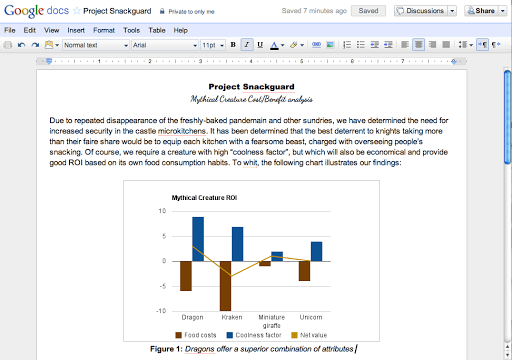This screenshot has height=360, width=512.
Task: Insert an image with the image icon
Action: click(x=330, y=45)
